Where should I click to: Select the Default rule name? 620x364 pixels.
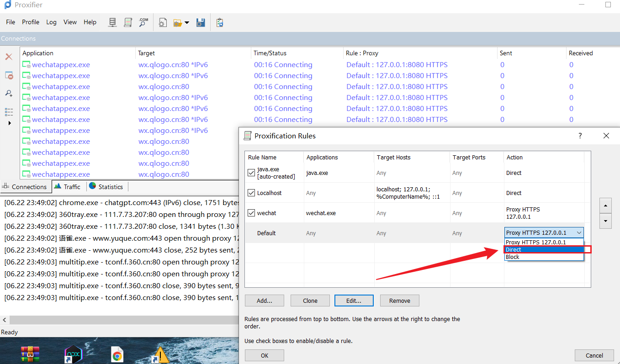[x=266, y=233]
